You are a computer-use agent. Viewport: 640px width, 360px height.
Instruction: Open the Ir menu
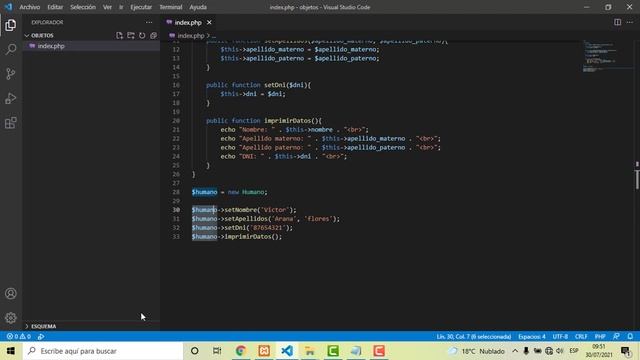[121, 7]
